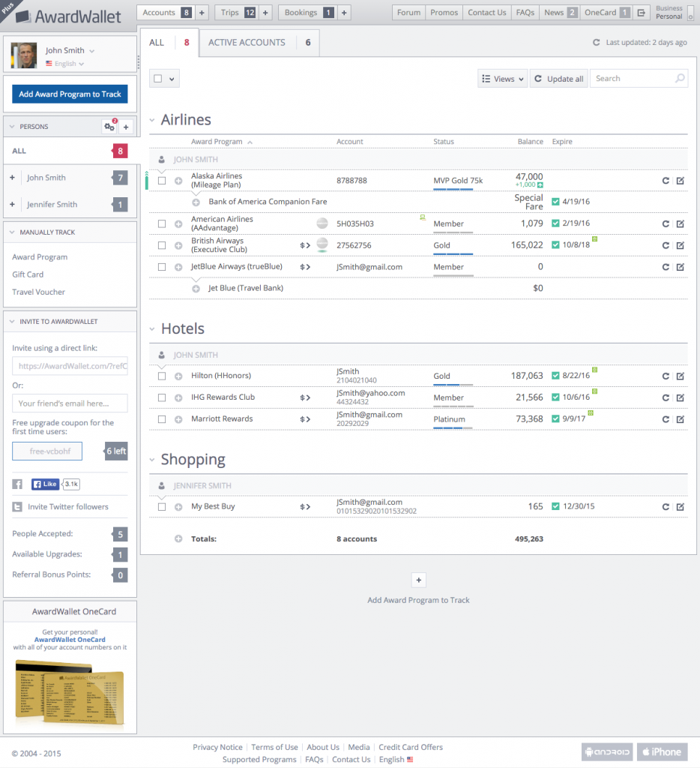Open the Views dropdown
This screenshot has width=700, height=768.
pyautogui.click(x=502, y=79)
